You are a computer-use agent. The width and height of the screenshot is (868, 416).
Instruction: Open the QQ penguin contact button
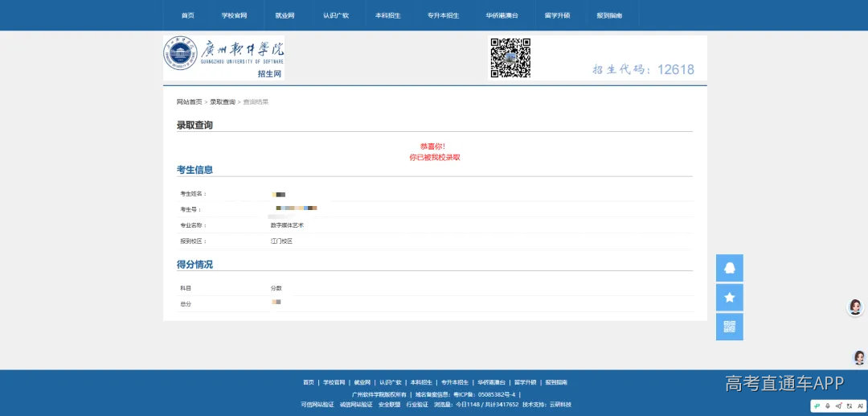pyautogui.click(x=730, y=268)
